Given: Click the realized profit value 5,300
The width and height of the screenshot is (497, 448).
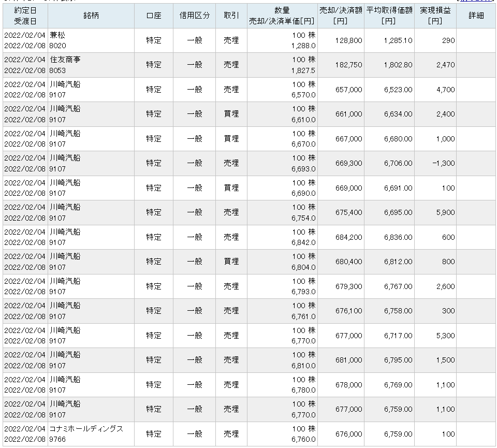Looking at the screenshot, I should pyautogui.click(x=446, y=336).
